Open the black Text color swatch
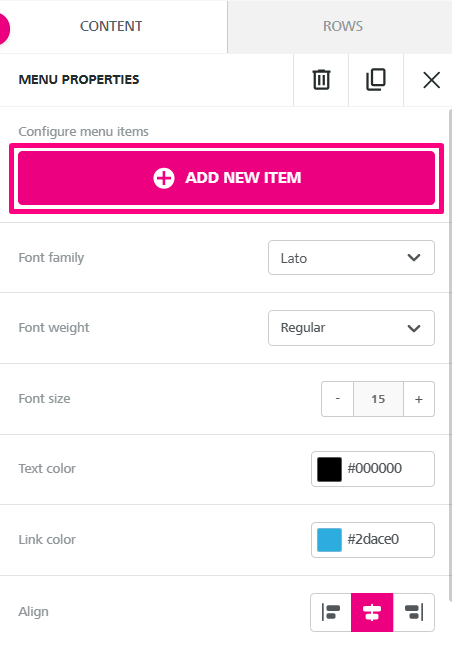This screenshot has width=452, height=648. coord(329,469)
